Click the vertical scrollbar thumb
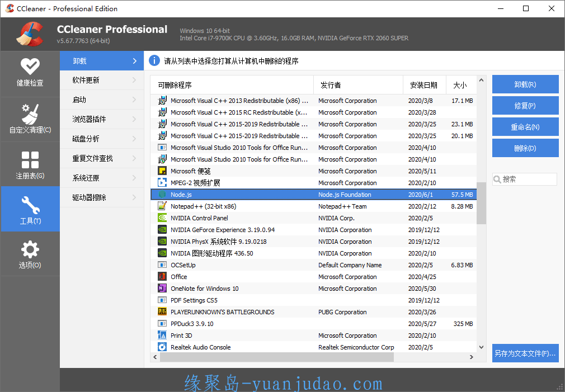 tap(482, 203)
